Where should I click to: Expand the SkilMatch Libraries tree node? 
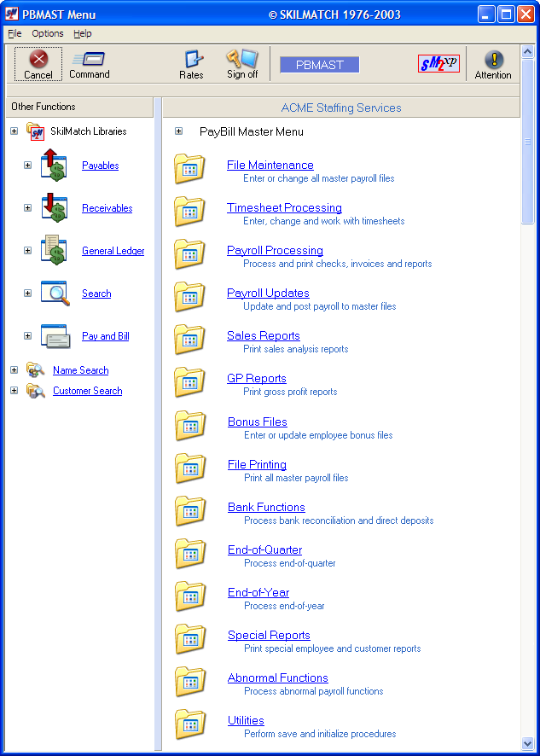coord(14,131)
